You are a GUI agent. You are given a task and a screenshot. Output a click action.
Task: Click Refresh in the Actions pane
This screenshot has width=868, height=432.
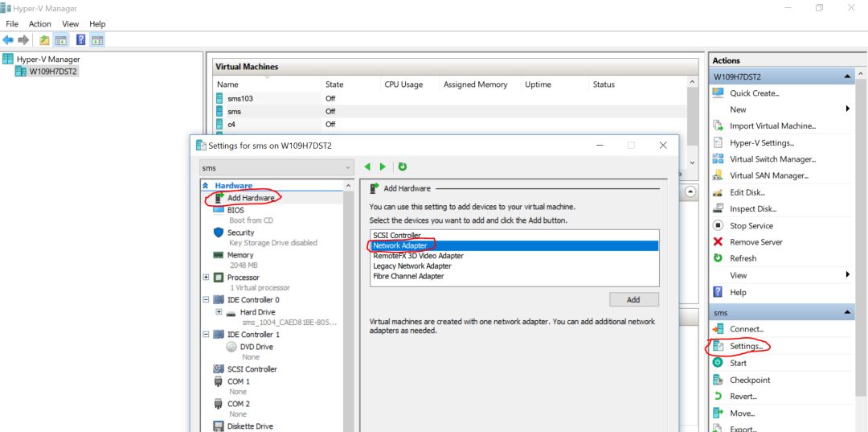coord(743,258)
